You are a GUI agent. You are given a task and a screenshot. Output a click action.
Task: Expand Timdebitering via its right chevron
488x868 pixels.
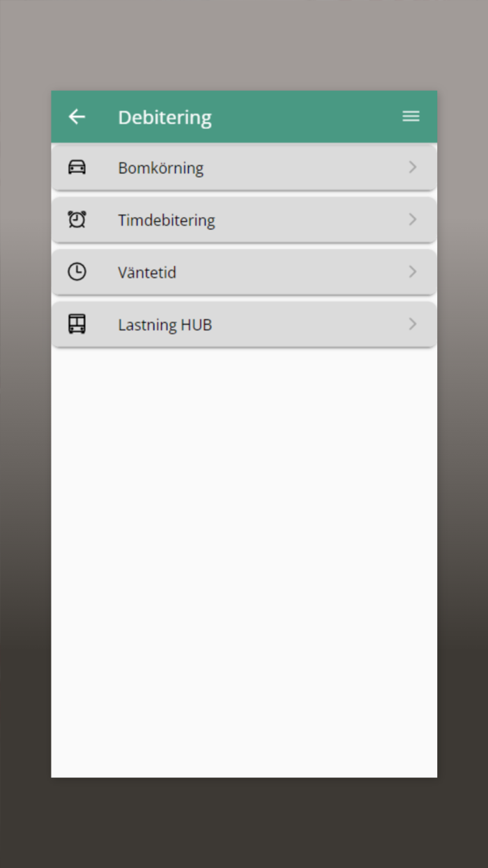coord(413,220)
